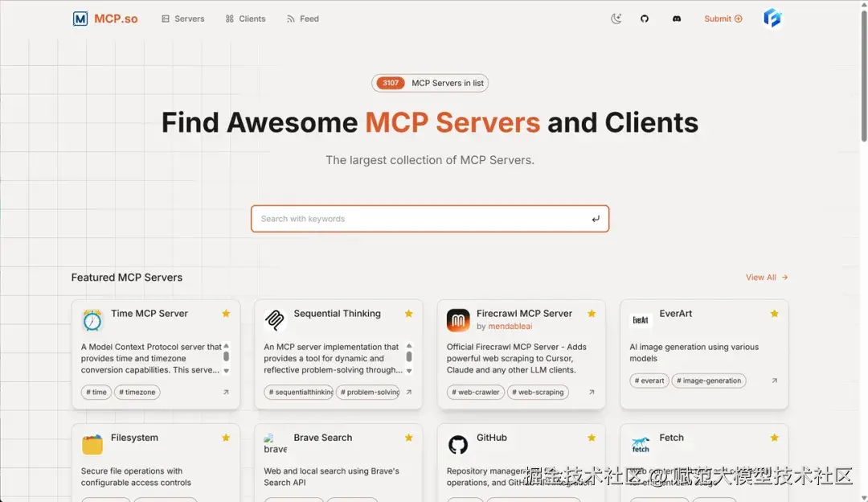Click the star on Time MCP Server card

click(x=226, y=314)
